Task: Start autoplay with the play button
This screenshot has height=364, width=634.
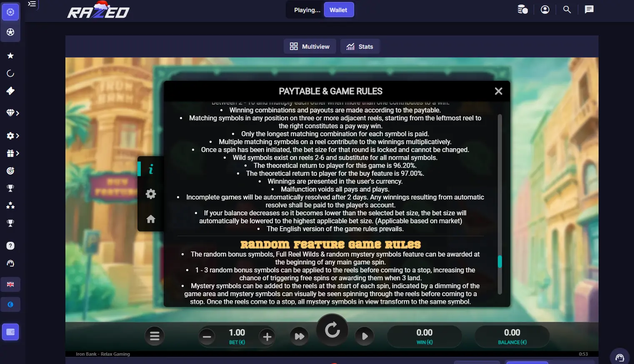Action: pyautogui.click(x=364, y=336)
